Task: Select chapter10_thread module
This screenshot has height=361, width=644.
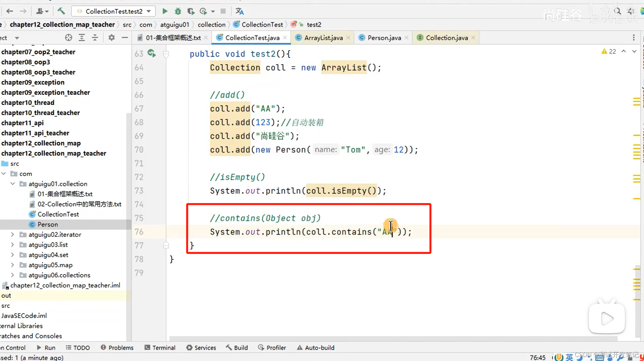Action: click(x=28, y=102)
